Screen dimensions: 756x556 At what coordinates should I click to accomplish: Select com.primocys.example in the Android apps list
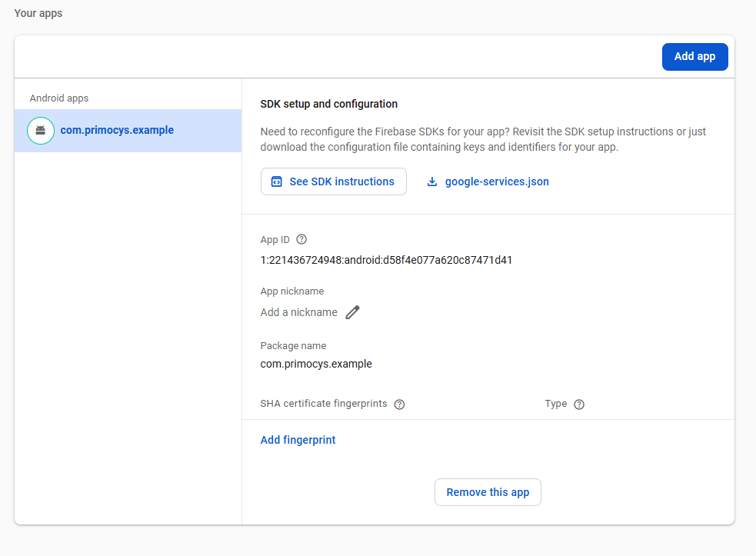(117, 130)
